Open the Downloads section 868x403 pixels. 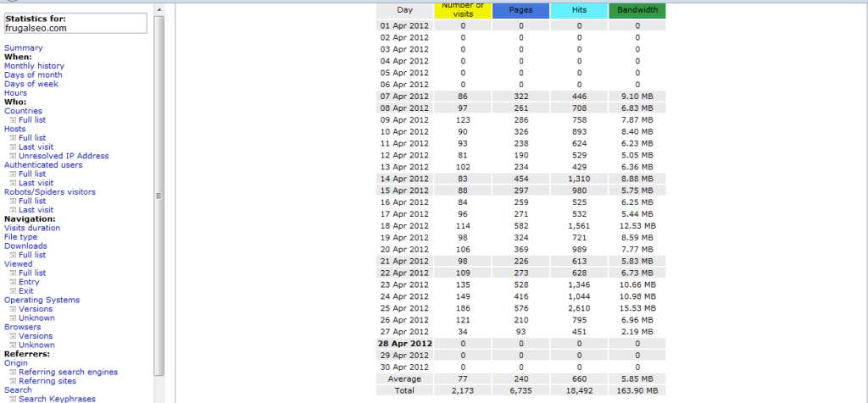click(x=25, y=246)
